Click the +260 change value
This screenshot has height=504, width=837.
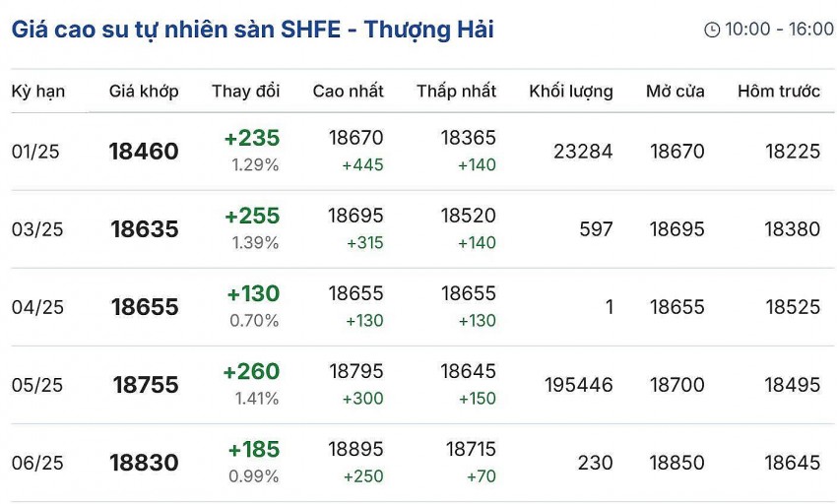point(251,372)
